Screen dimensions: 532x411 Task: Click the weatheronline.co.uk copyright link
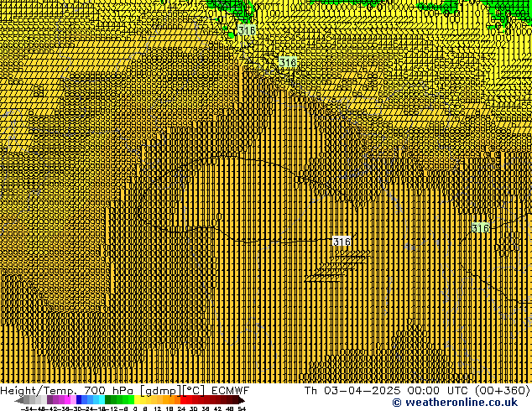(x=455, y=403)
